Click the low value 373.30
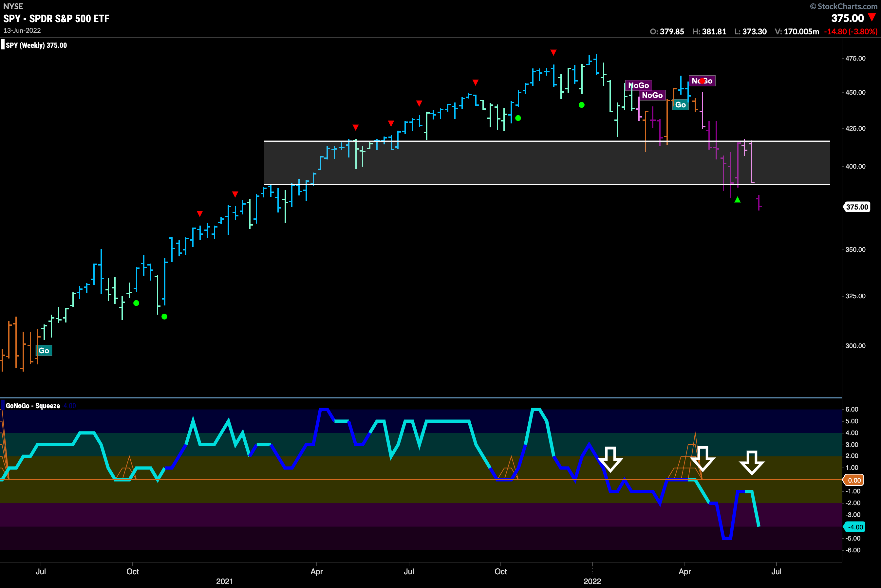Image resolution: width=881 pixels, height=588 pixels. tap(754, 31)
